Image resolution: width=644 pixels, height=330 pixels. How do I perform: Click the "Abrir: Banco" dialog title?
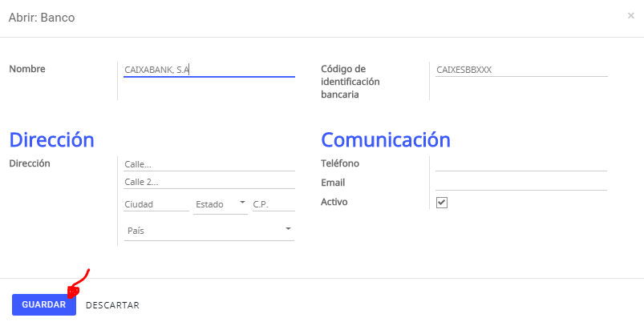(x=42, y=18)
